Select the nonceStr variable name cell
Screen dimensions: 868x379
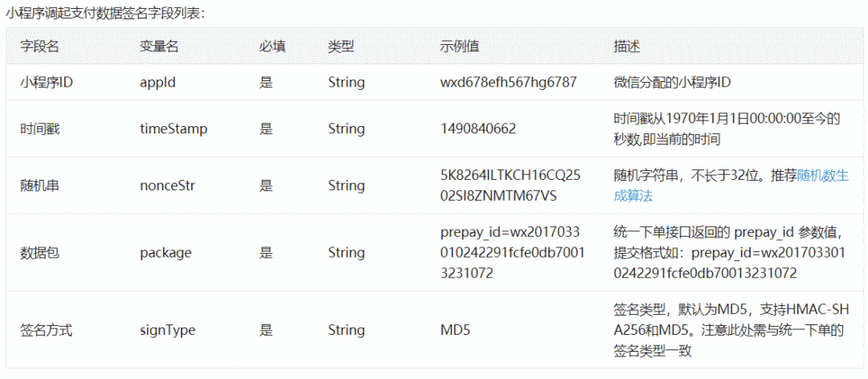click(x=167, y=185)
